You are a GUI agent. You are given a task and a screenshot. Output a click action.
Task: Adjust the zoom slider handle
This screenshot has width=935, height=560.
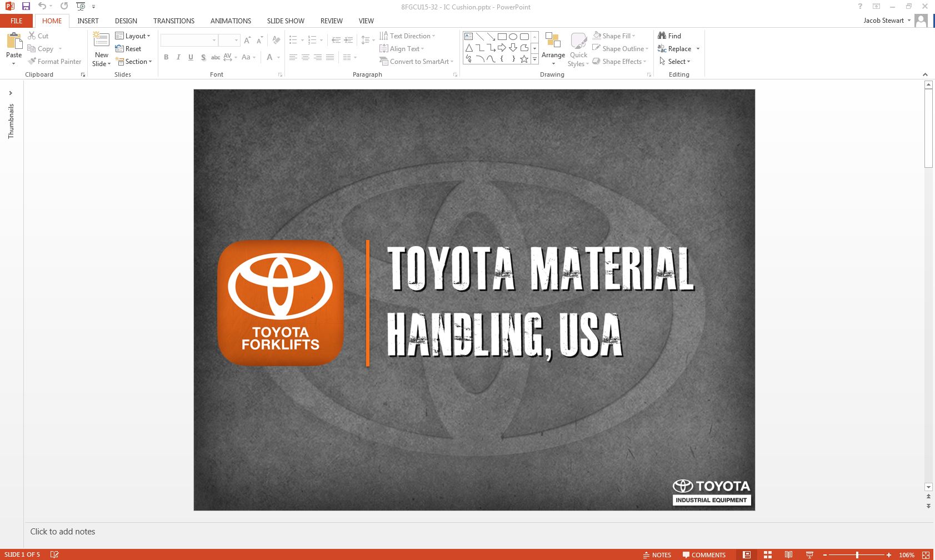coord(857,554)
